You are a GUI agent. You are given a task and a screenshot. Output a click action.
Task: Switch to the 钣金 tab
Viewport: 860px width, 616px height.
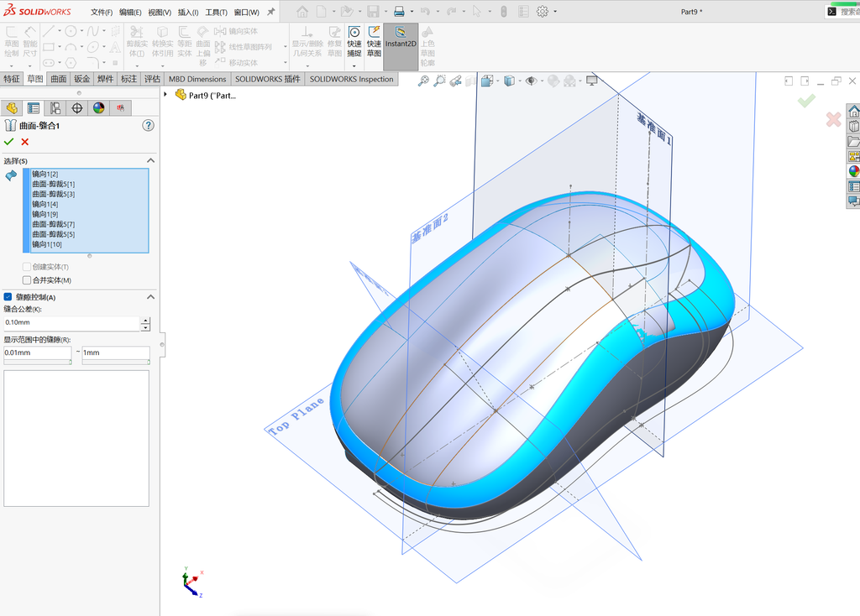tap(82, 79)
